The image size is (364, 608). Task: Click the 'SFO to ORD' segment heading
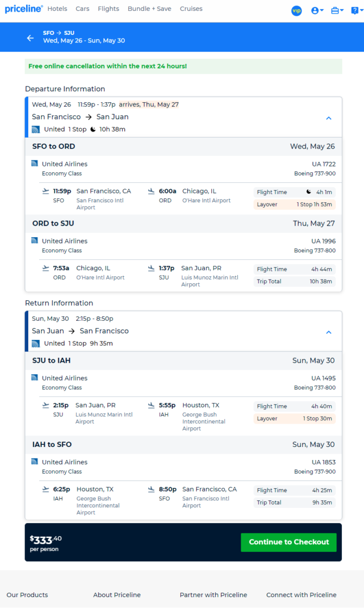pyautogui.click(x=53, y=147)
